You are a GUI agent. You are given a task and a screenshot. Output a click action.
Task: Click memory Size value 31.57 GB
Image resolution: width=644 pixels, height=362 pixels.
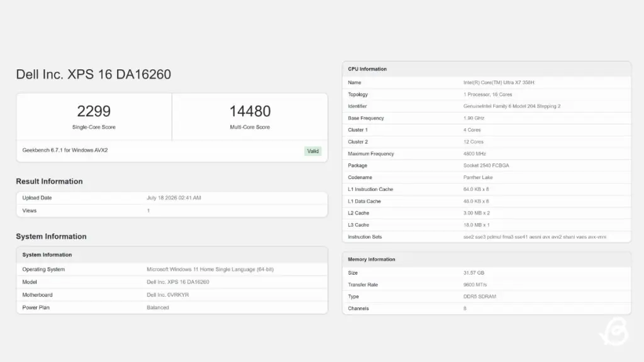coord(474,273)
